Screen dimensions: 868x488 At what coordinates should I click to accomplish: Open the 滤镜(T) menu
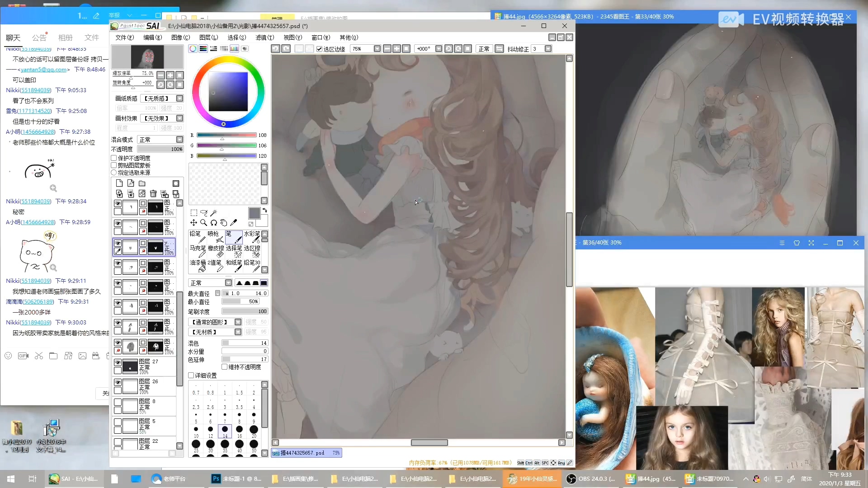(264, 38)
